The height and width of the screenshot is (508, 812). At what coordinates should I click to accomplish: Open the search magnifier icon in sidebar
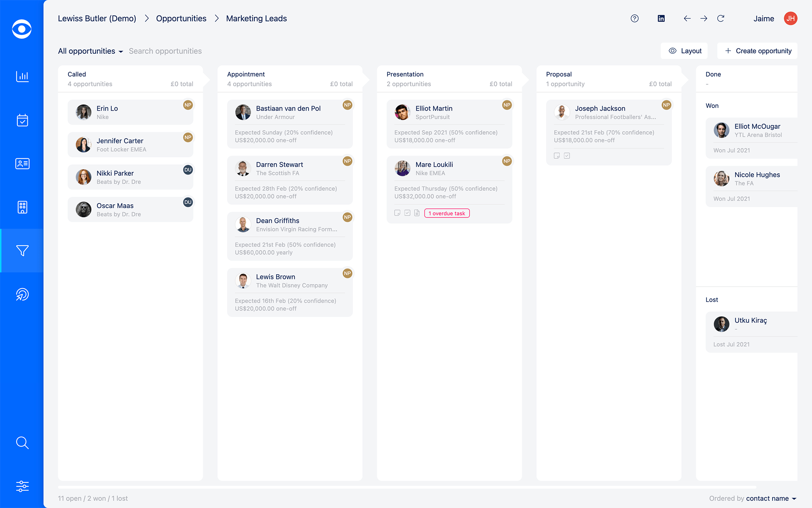click(22, 443)
